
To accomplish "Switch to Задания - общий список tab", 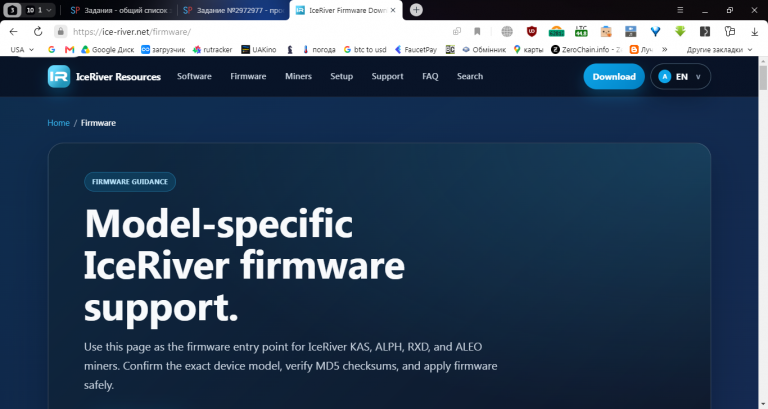I will click(x=120, y=10).
